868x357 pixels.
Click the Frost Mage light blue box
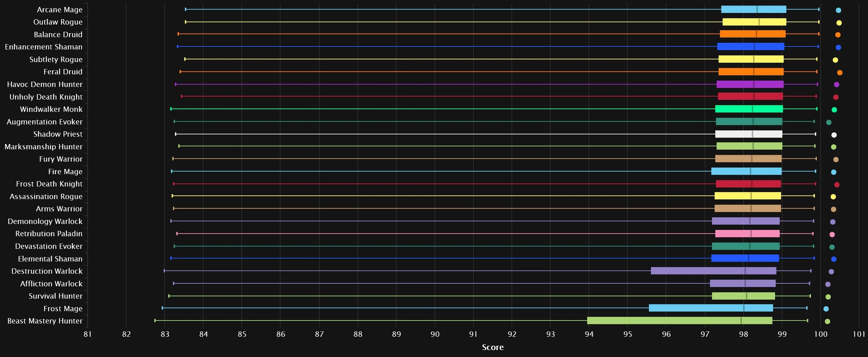[x=711, y=308]
